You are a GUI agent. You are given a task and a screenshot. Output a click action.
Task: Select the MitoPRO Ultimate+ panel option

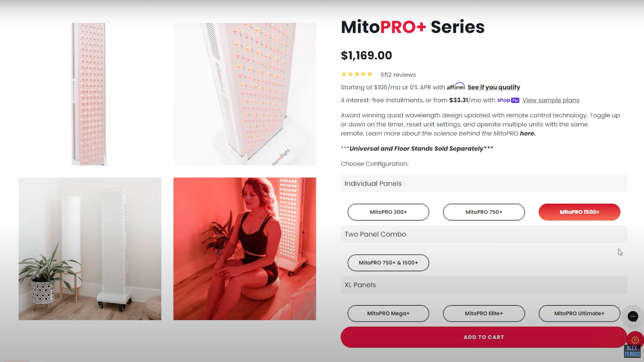click(579, 313)
